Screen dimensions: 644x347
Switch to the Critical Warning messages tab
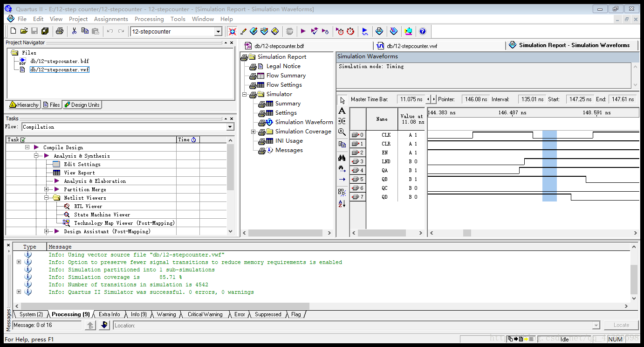[205, 314]
